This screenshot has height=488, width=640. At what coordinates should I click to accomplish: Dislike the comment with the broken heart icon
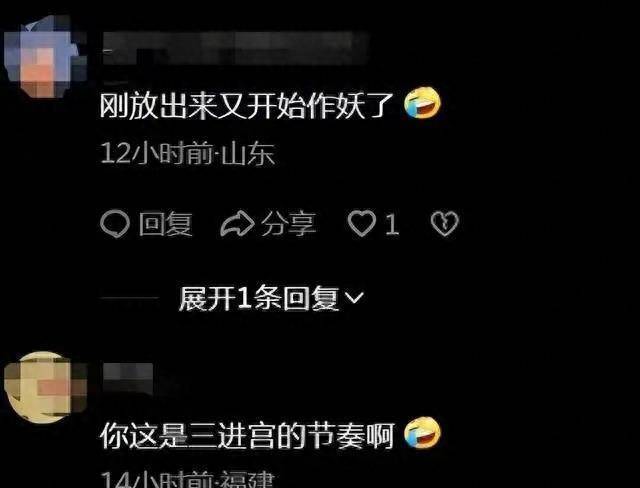click(x=444, y=224)
